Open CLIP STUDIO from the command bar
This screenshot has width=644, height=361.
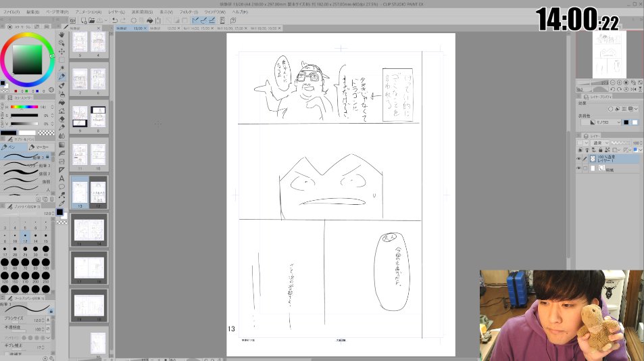click(73, 20)
